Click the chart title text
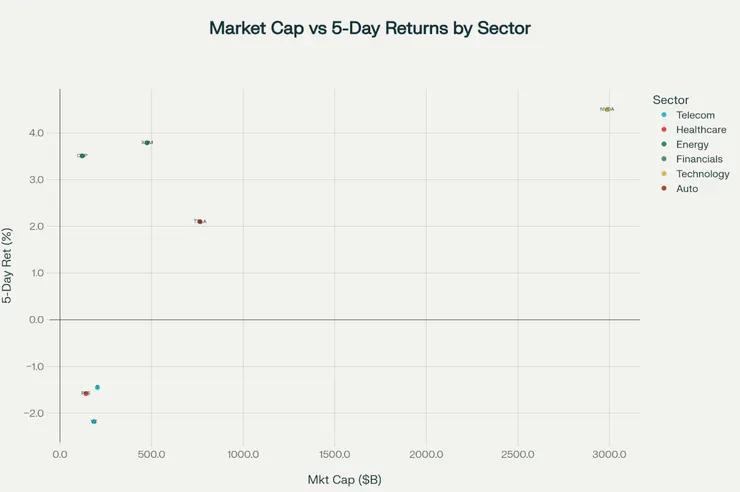Screen dimensions: 740x492 coord(370,28)
